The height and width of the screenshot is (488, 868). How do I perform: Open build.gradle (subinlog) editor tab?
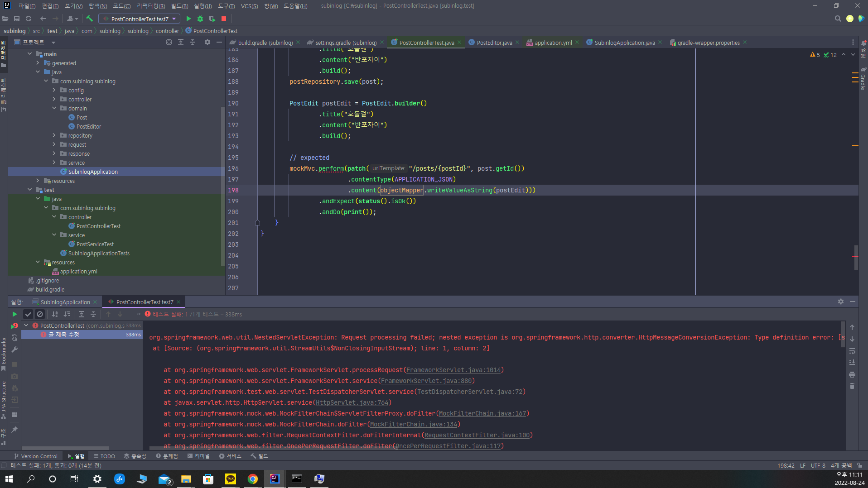point(265,43)
